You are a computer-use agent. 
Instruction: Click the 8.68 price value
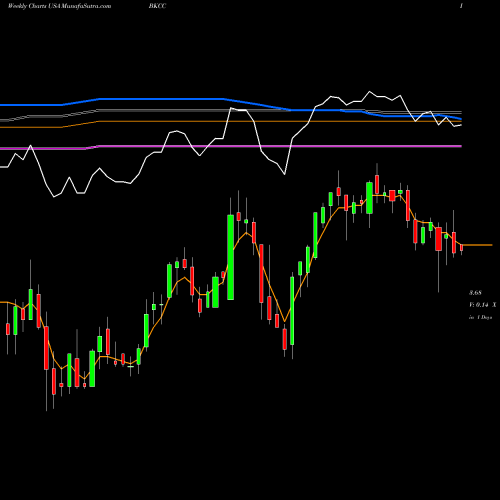click(475, 293)
